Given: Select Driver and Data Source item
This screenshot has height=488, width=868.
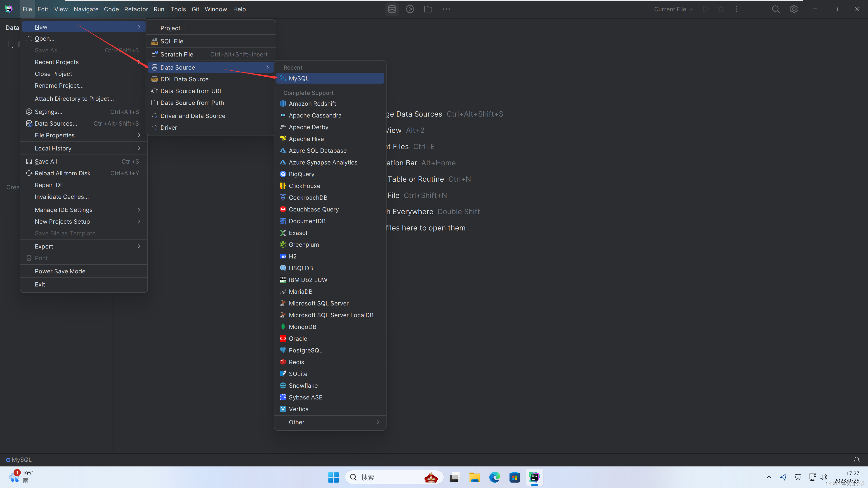Looking at the screenshot, I should pyautogui.click(x=211, y=115).
